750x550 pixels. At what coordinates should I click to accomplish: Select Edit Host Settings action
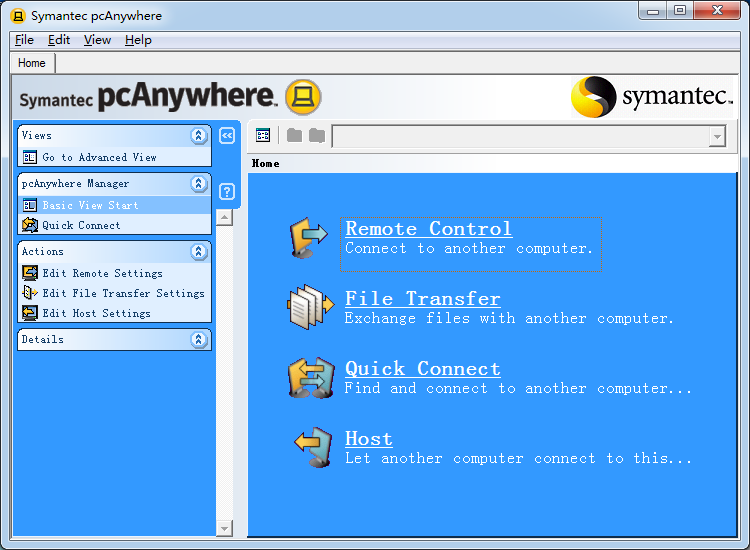point(96,313)
